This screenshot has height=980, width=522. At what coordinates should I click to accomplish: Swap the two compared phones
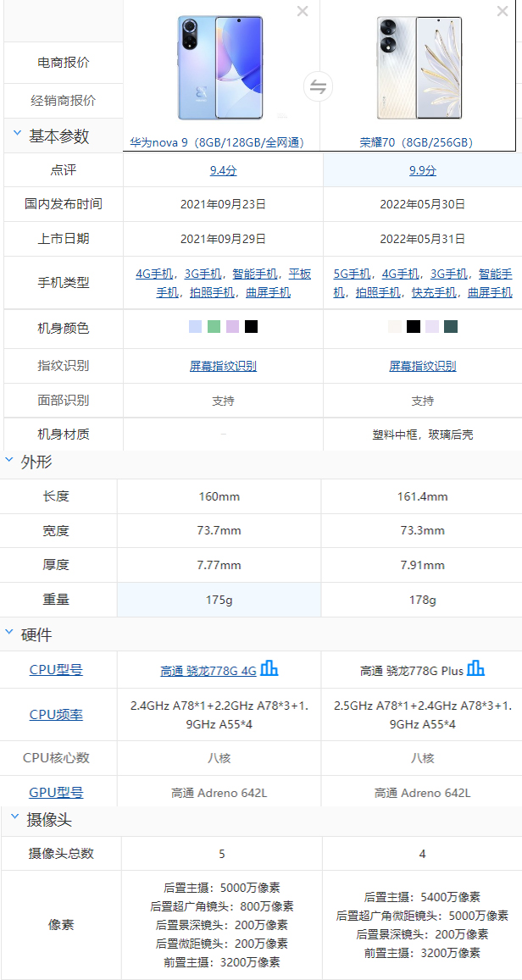pyautogui.click(x=319, y=87)
